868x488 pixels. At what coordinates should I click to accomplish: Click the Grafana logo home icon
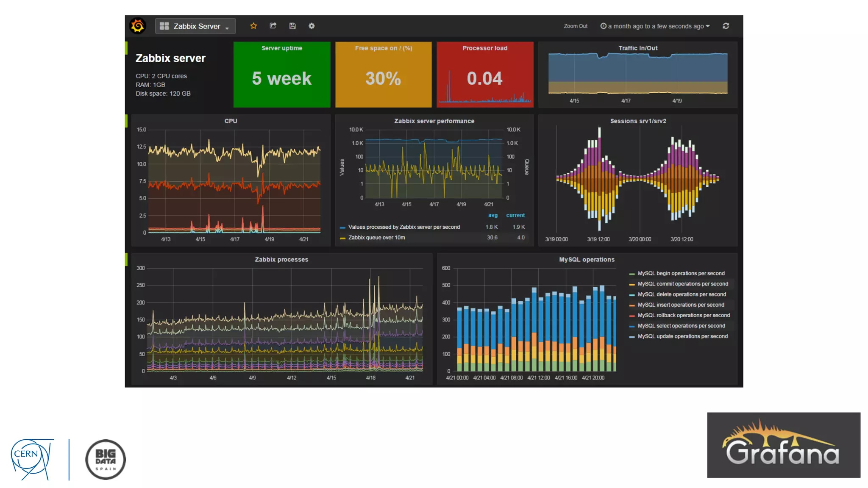point(138,26)
